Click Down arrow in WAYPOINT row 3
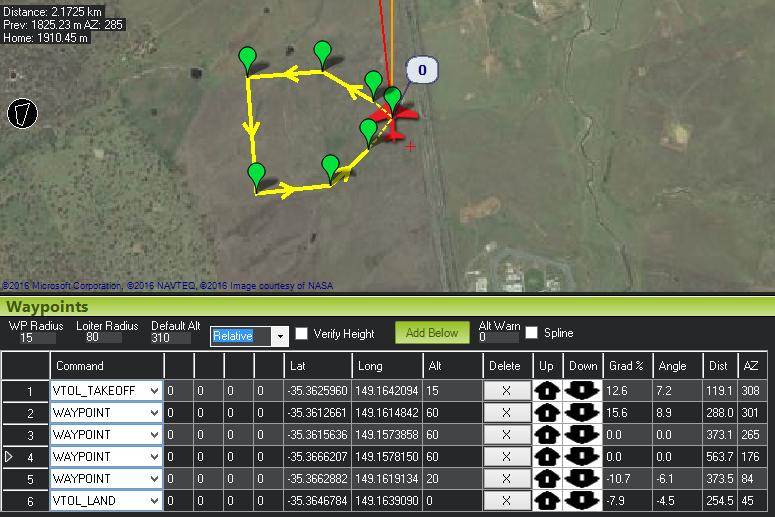The height and width of the screenshot is (517, 775). (x=582, y=435)
